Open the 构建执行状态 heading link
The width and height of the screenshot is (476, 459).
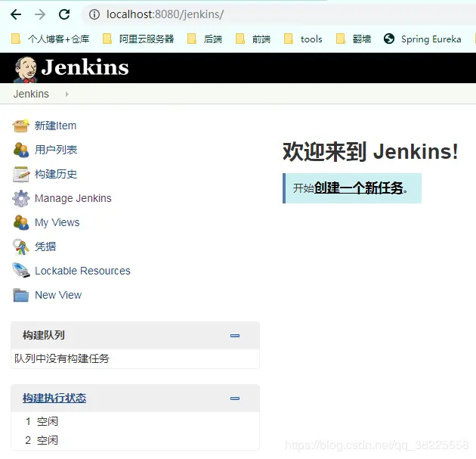click(x=54, y=398)
